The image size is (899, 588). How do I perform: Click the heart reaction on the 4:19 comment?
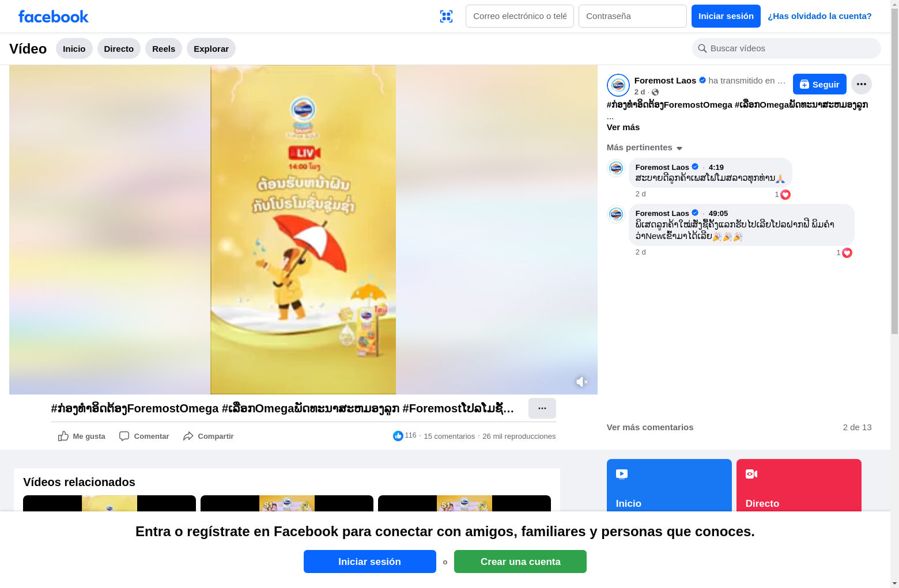click(x=785, y=195)
